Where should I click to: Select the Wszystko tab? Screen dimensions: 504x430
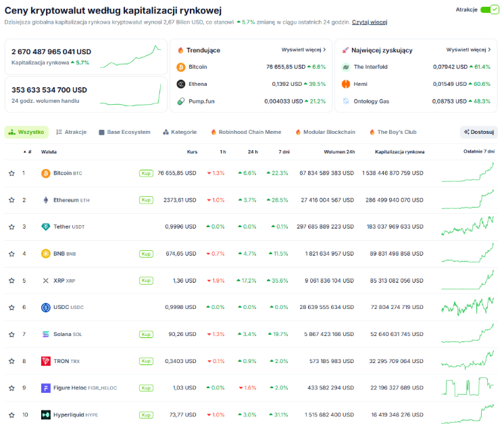(26, 133)
